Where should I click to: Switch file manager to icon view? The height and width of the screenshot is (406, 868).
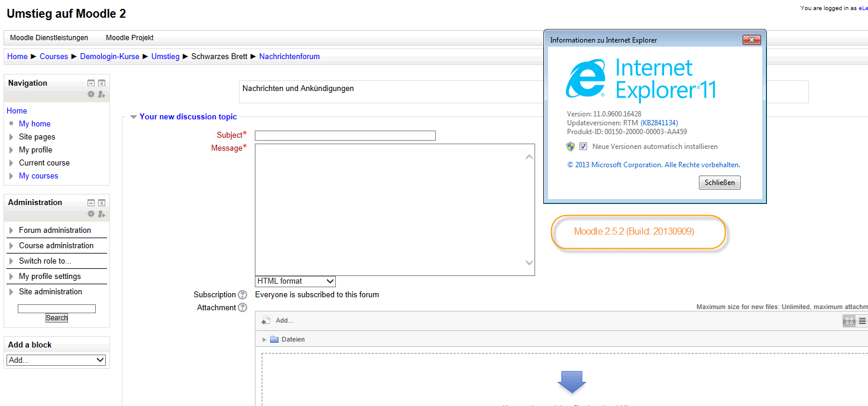(x=849, y=321)
